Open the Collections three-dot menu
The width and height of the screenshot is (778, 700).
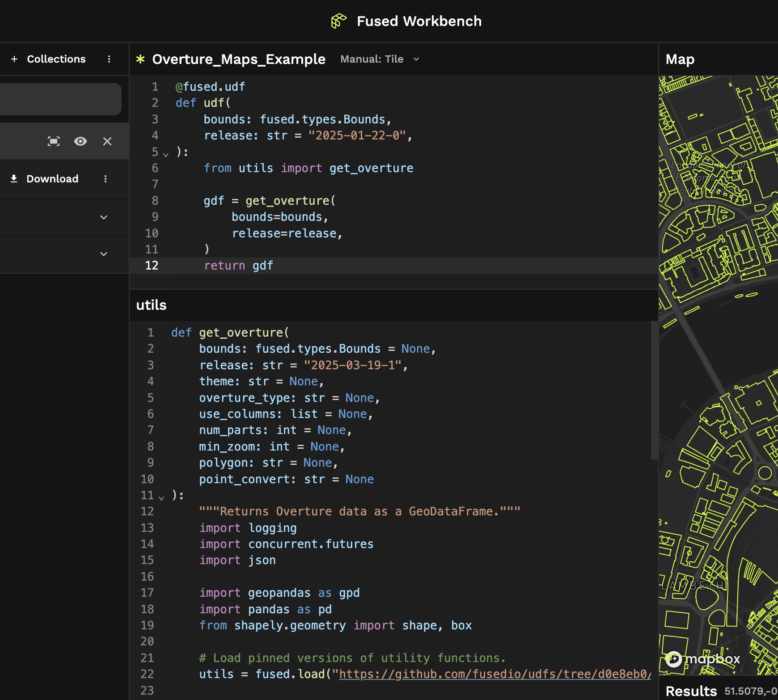pyautogui.click(x=109, y=59)
